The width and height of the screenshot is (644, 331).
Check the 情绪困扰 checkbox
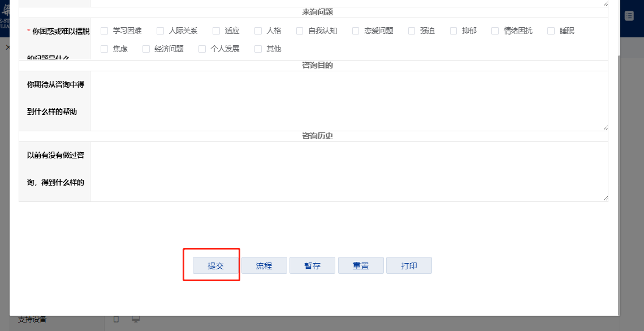pos(495,31)
